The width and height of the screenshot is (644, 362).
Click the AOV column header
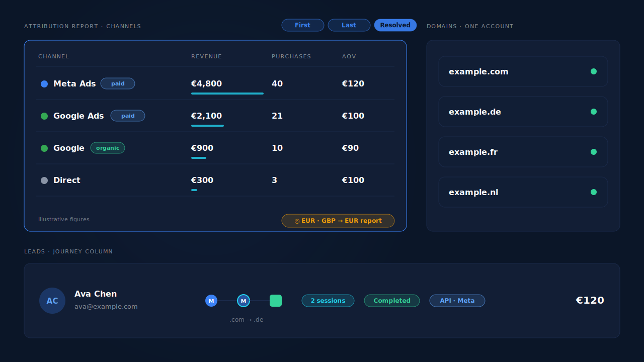pyautogui.click(x=349, y=56)
